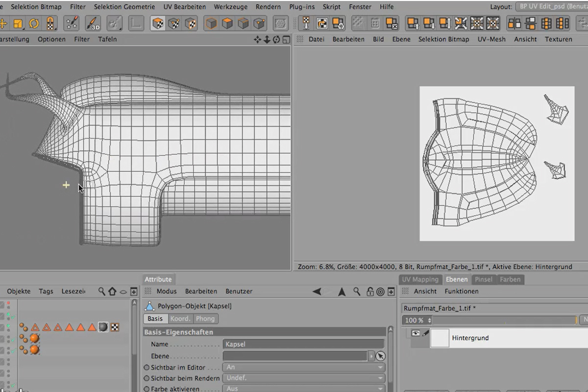The height and width of the screenshot is (392, 588).
Task: Toggle visibility eye of Hintergrund layer
Action: 416,333
